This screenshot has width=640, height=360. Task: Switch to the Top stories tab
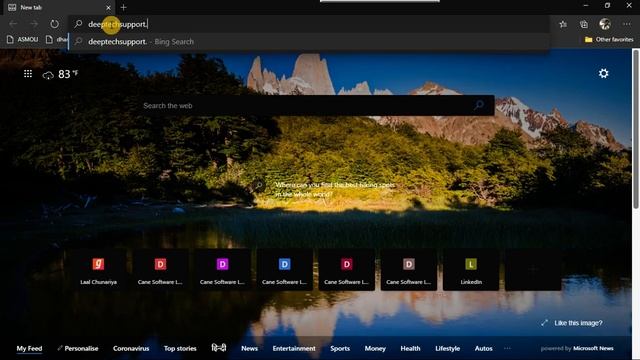(x=180, y=348)
